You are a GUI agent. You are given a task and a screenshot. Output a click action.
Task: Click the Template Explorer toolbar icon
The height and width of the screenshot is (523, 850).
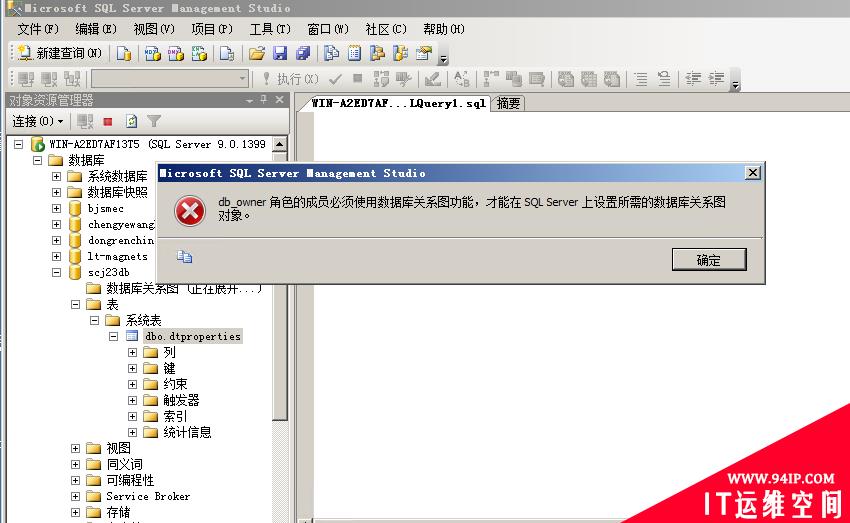401,53
